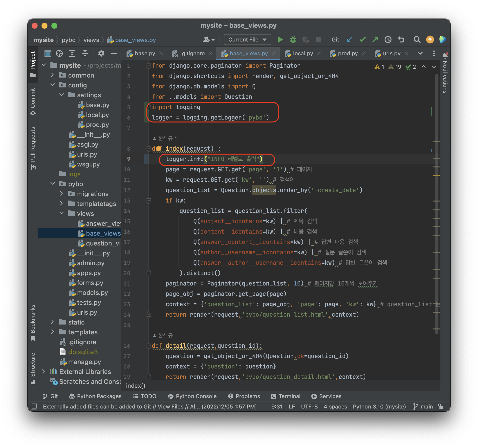Open Search Everywhere magnifier icon

tap(417, 40)
